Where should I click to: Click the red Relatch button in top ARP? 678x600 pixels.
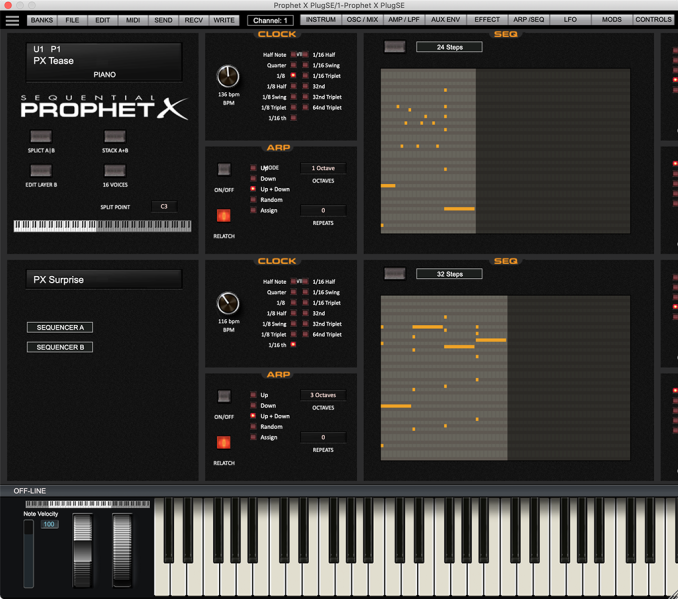pyautogui.click(x=224, y=215)
